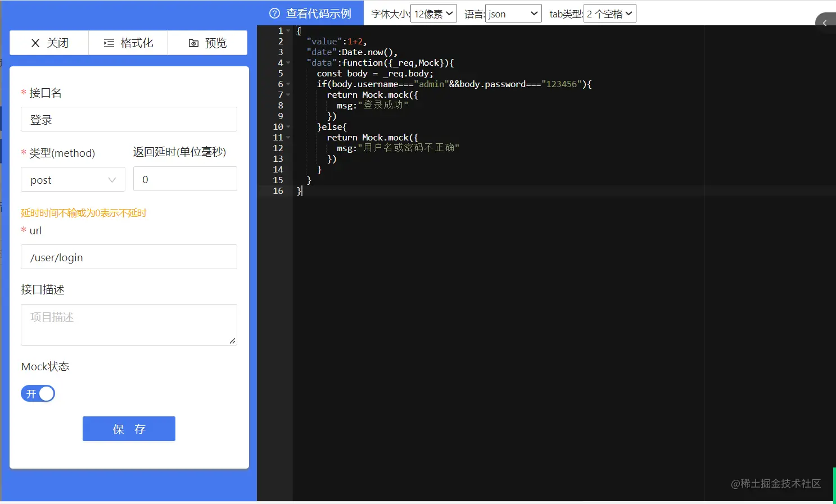Click '}else{' on line 10
Image resolution: width=836 pixels, height=504 pixels.
click(x=332, y=127)
